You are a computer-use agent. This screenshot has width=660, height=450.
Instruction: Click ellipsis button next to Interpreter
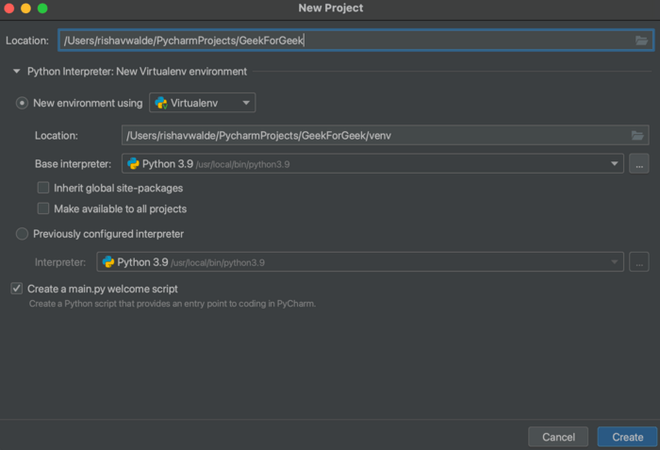coord(639,262)
